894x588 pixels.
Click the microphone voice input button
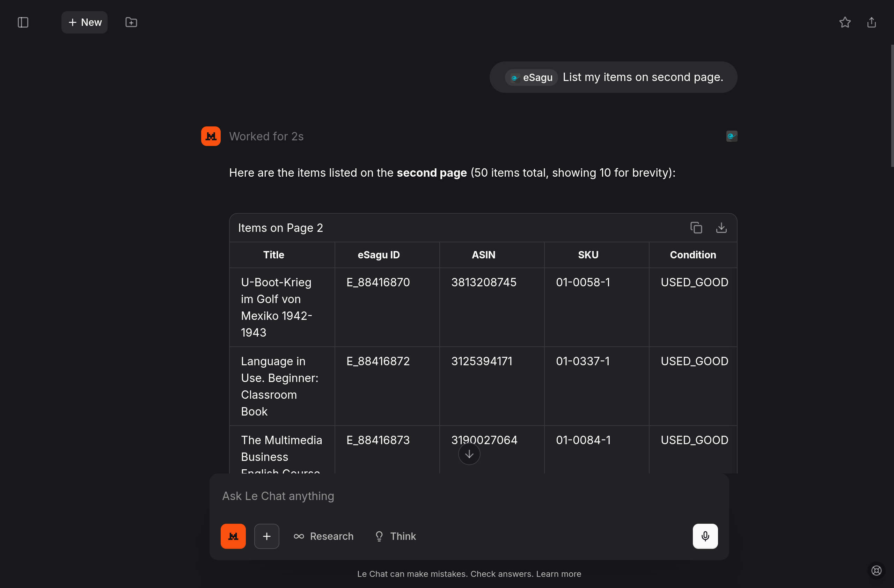click(705, 536)
